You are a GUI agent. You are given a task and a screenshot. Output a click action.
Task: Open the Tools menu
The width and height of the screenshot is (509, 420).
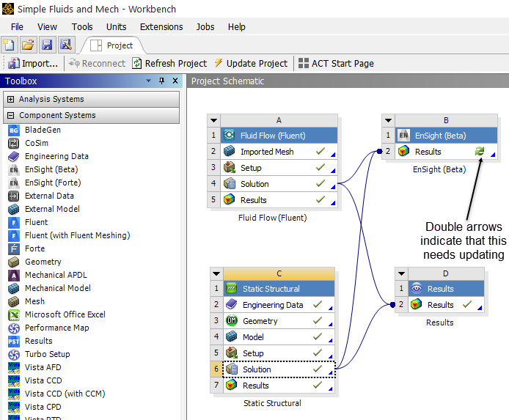click(x=82, y=26)
